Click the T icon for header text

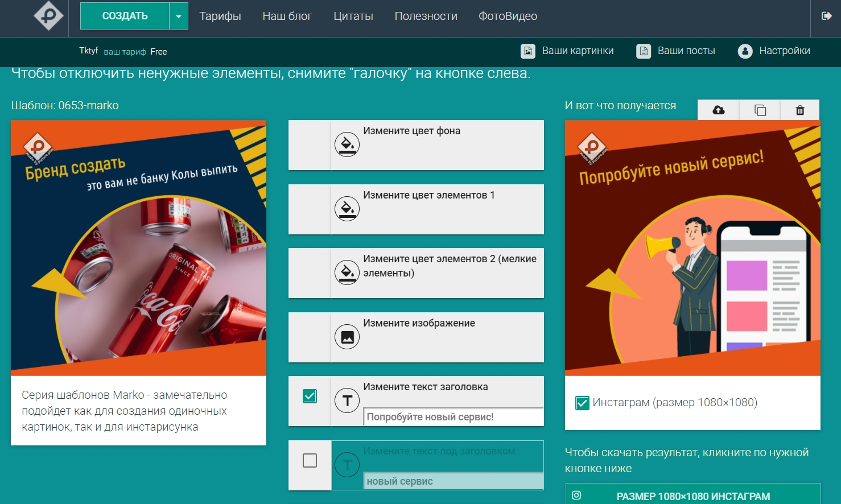[347, 401]
